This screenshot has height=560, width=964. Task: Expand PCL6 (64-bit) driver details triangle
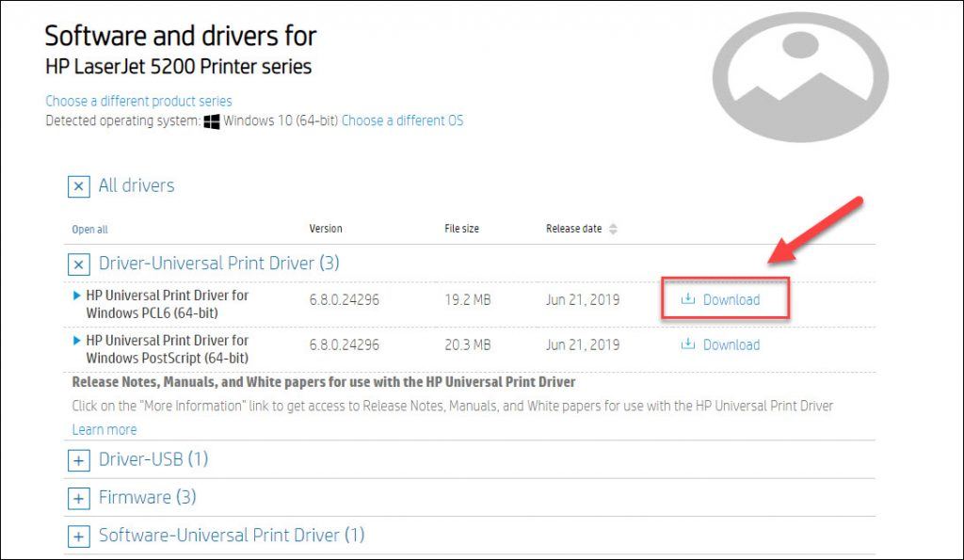click(x=77, y=296)
